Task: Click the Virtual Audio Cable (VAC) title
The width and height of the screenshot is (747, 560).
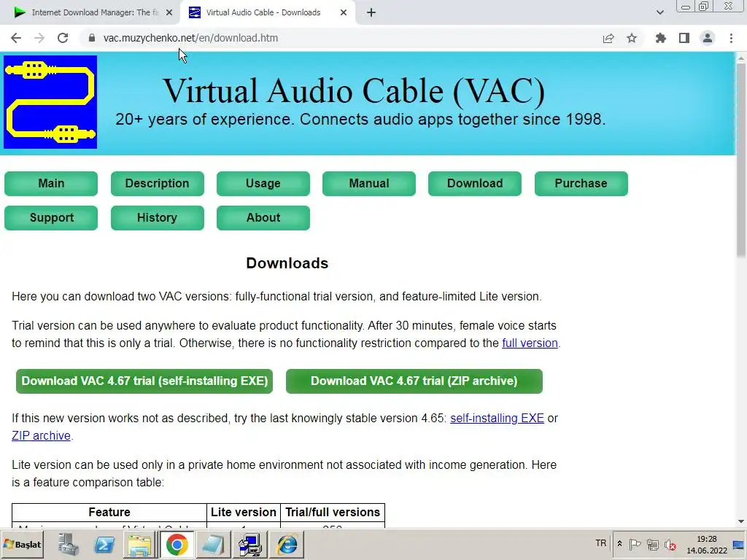Action: click(x=354, y=90)
